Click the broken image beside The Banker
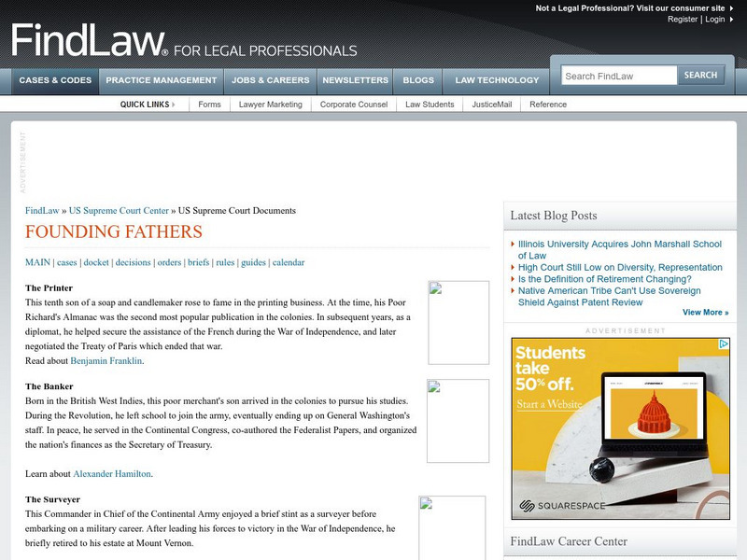The width and height of the screenshot is (747, 560). tap(458, 421)
